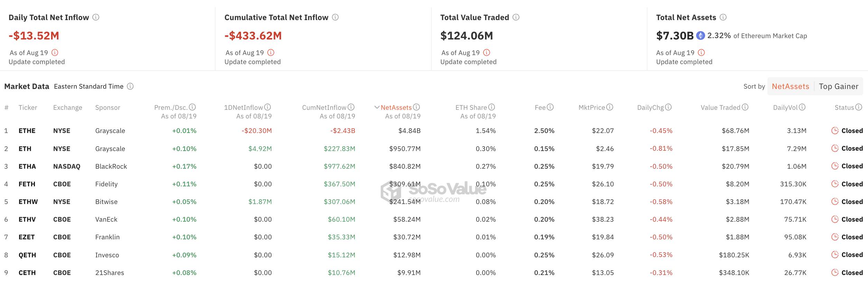Sort by the CumNetInflow column header
This screenshot has height=284, width=868.
click(x=324, y=108)
